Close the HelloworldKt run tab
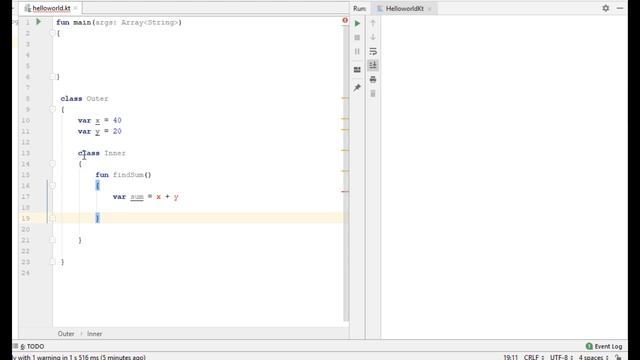The image size is (640, 360). click(x=429, y=9)
